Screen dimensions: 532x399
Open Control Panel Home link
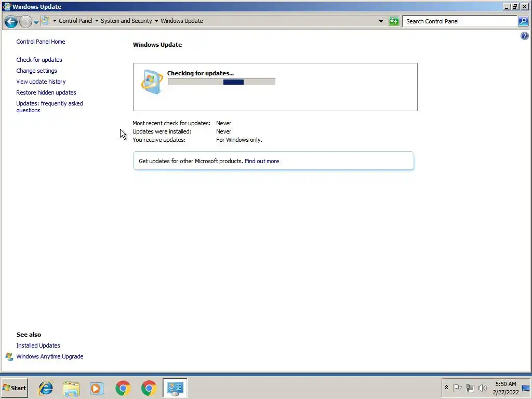pyautogui.click(x=41, y=42)
